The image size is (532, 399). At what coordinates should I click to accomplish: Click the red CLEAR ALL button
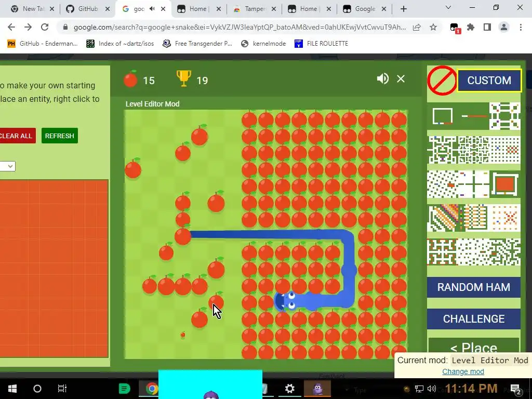coord(16,136)
